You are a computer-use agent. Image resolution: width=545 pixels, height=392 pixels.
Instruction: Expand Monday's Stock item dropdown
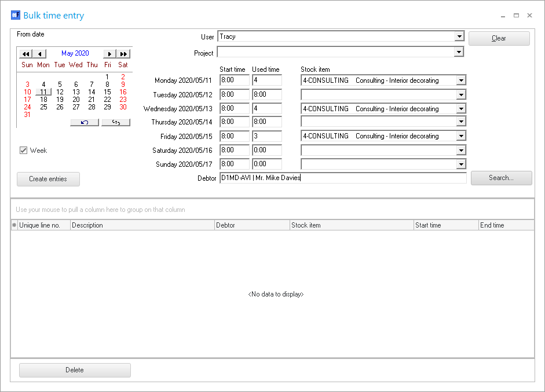[x=461, y=80]
